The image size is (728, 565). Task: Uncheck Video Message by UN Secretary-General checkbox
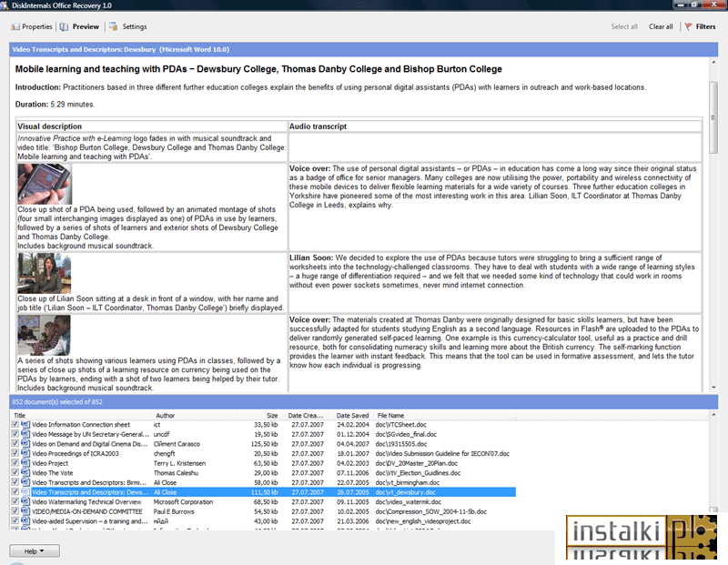coord(15,434)
